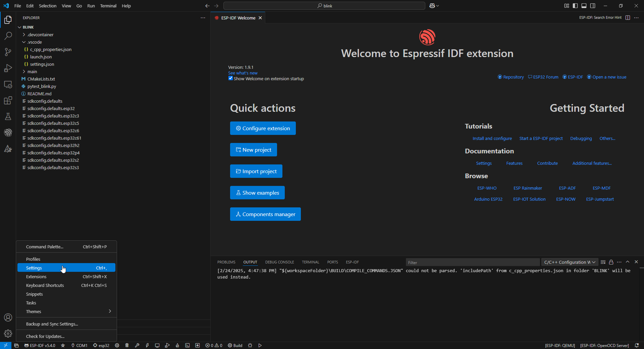The width and height of the screenshot is (644, 349).
Task: Switch to the DEBUG CONSOLE tab
Action: [x=279, y=262]
